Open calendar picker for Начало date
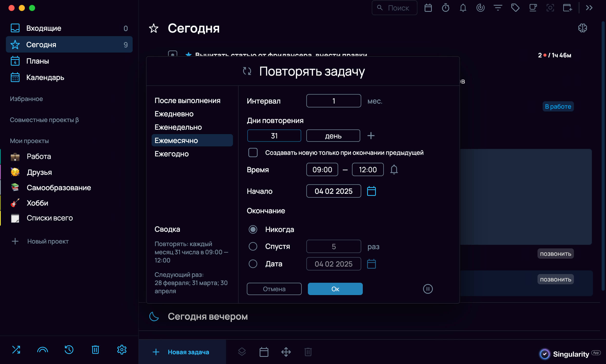Viewport: 606px width, 364px height. coord(371,191)
